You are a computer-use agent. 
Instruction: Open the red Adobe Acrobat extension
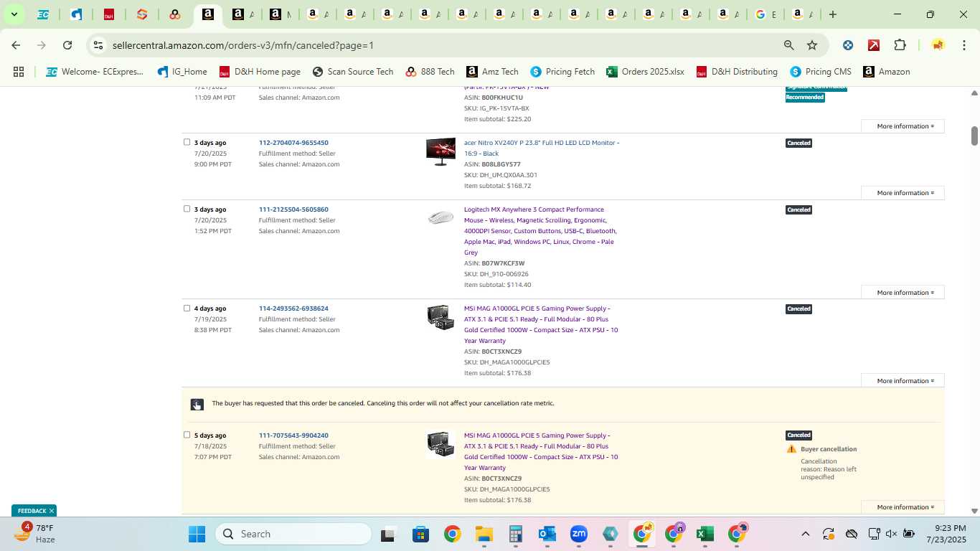tap(874, 45)
